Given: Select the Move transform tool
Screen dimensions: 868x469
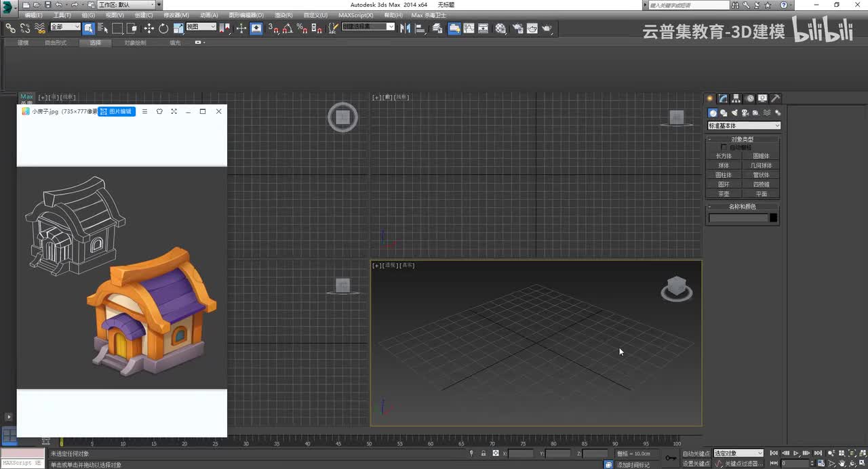Looking at the screenshot, I should pos(149,28).
